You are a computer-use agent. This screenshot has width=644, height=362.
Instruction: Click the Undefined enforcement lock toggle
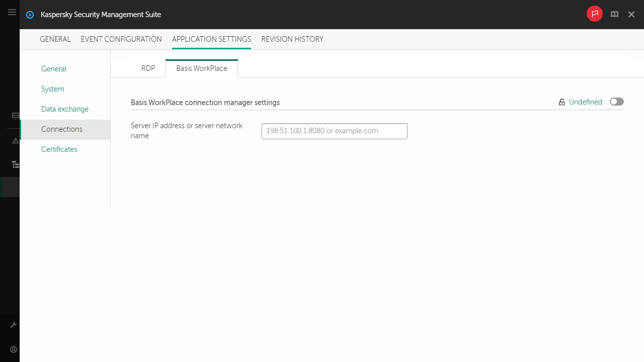coord(562,102)
